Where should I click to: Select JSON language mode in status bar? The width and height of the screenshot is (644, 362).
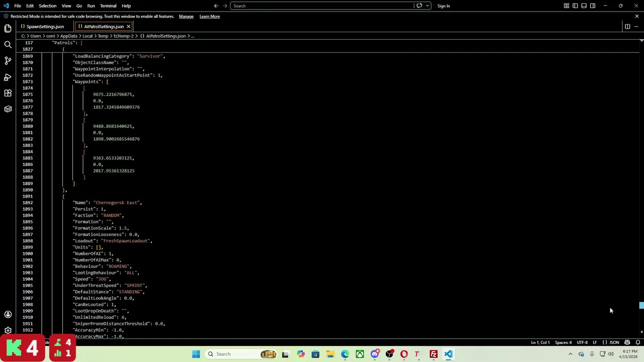tap(614, 342)
